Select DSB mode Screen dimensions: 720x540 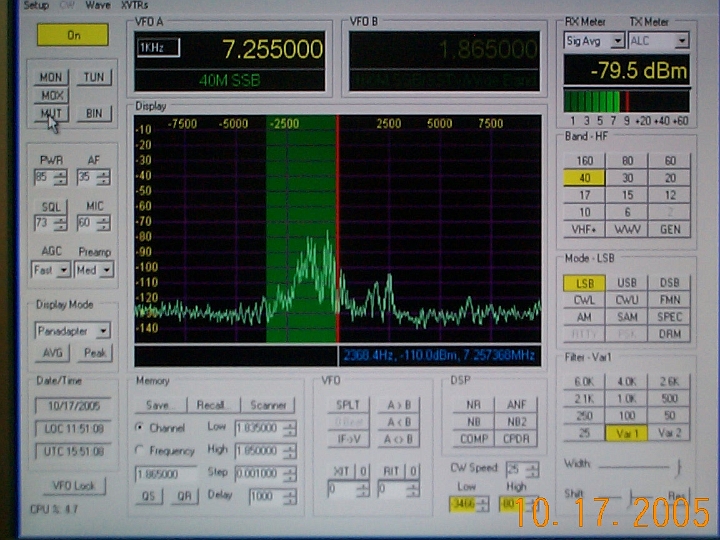click(670, 283)
